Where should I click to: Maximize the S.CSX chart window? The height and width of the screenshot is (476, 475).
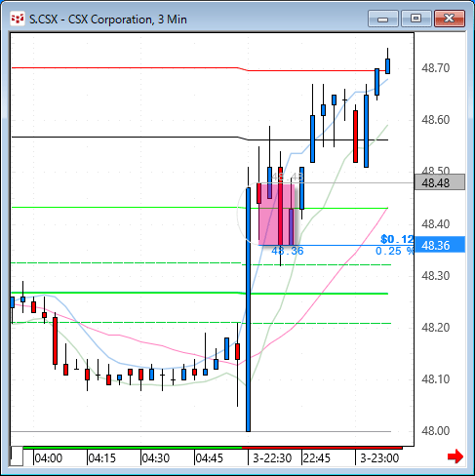click(416, 19)
